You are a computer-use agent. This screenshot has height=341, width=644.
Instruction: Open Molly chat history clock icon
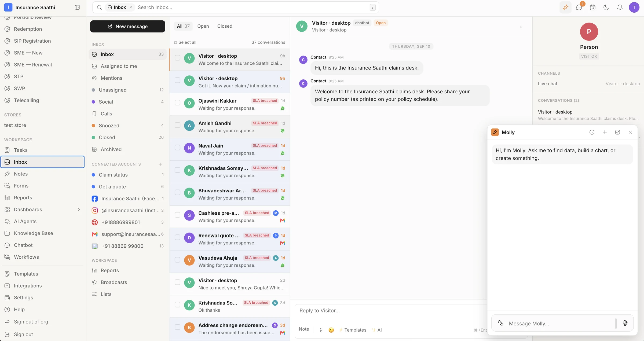[592, 132]
